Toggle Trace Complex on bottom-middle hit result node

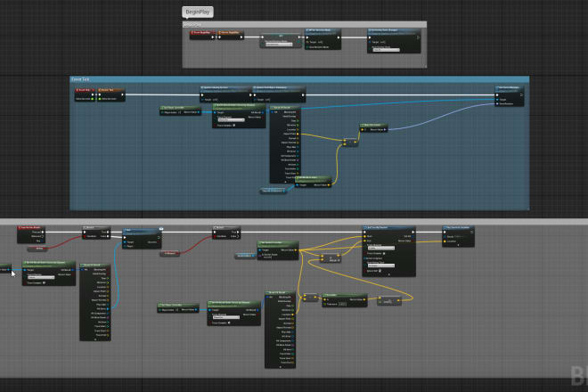click(229, 323)
